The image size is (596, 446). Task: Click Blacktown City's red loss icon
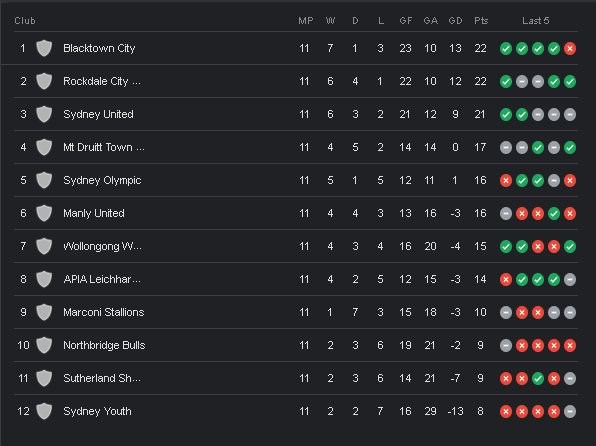click(x=570, y=48)
